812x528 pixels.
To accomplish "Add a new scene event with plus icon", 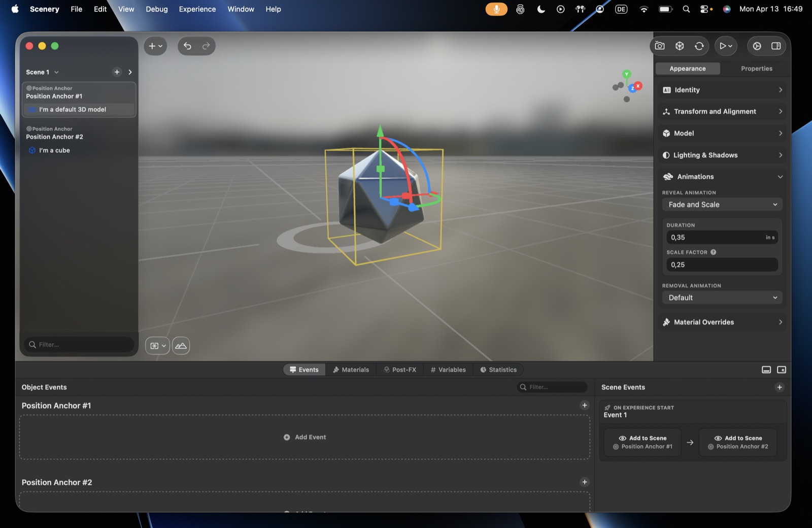I will [780, 387].
